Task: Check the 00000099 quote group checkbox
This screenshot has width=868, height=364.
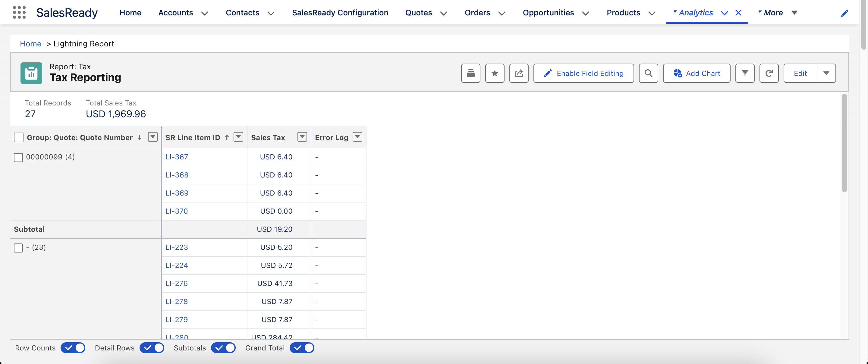Action: [18, 157]
